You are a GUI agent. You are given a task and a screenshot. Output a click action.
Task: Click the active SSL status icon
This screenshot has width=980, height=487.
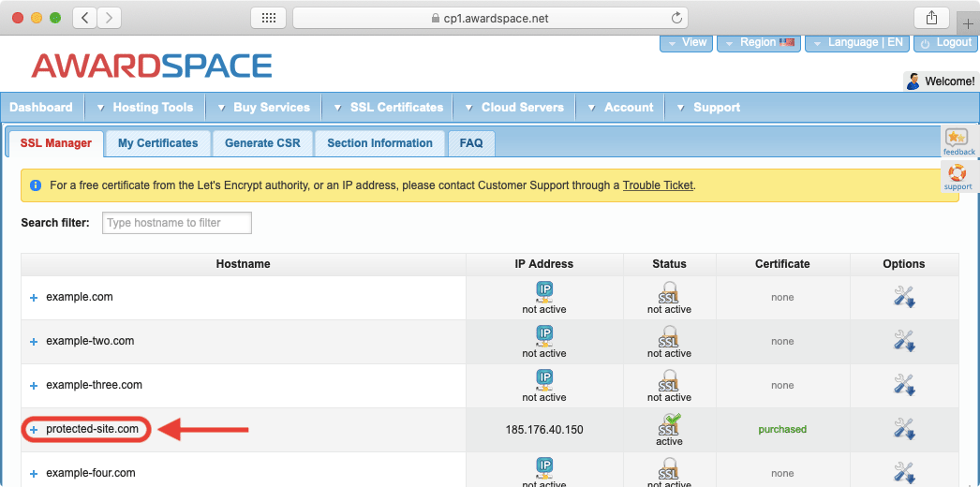[669, 424]
